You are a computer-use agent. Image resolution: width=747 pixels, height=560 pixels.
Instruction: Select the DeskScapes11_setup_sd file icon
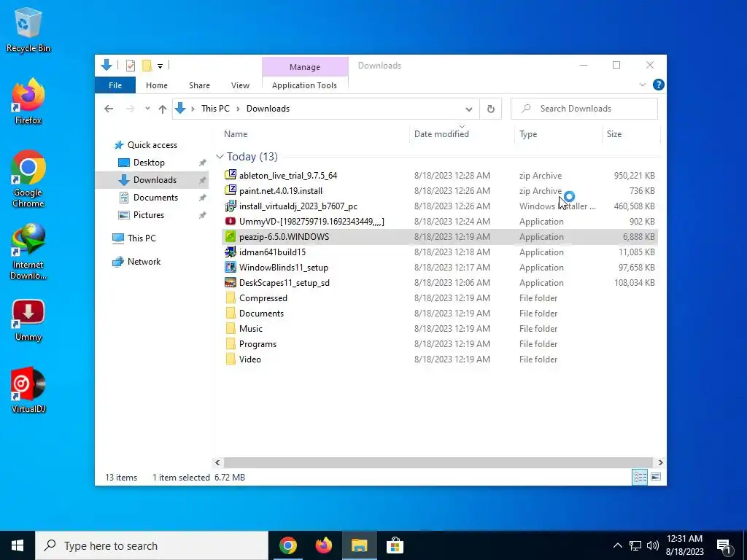point(230,282)
